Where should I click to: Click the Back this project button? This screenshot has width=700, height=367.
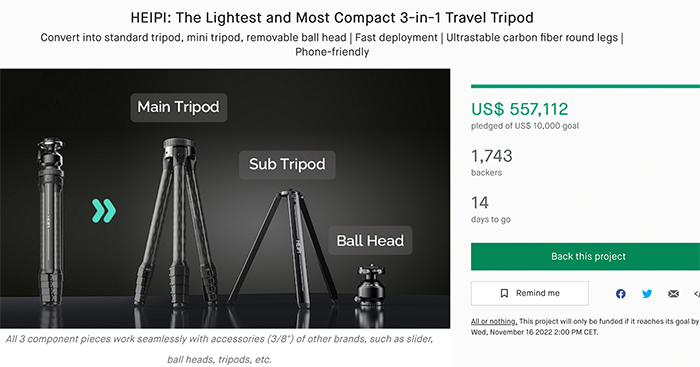[x=585, y=256]
